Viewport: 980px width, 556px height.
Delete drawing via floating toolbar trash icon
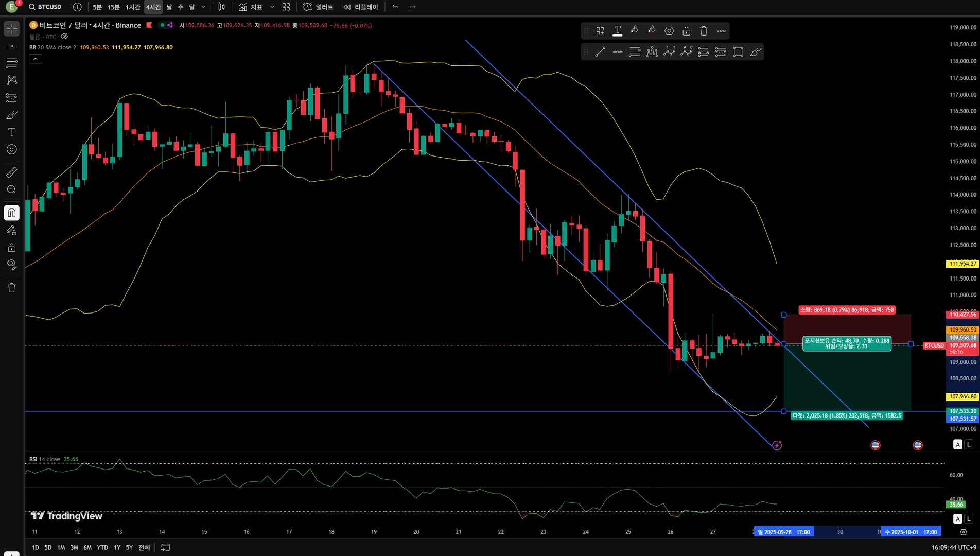(704, 31)
